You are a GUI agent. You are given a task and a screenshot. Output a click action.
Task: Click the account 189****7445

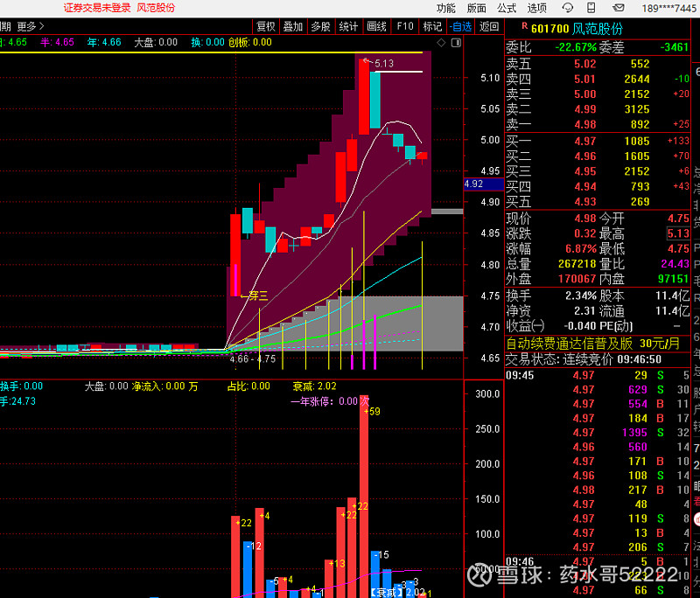coord(668,8)
